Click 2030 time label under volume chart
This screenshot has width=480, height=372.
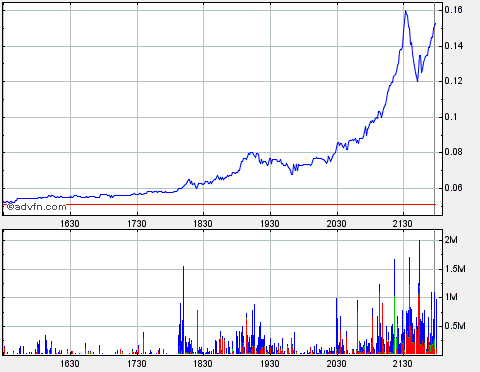click(337, 363)
